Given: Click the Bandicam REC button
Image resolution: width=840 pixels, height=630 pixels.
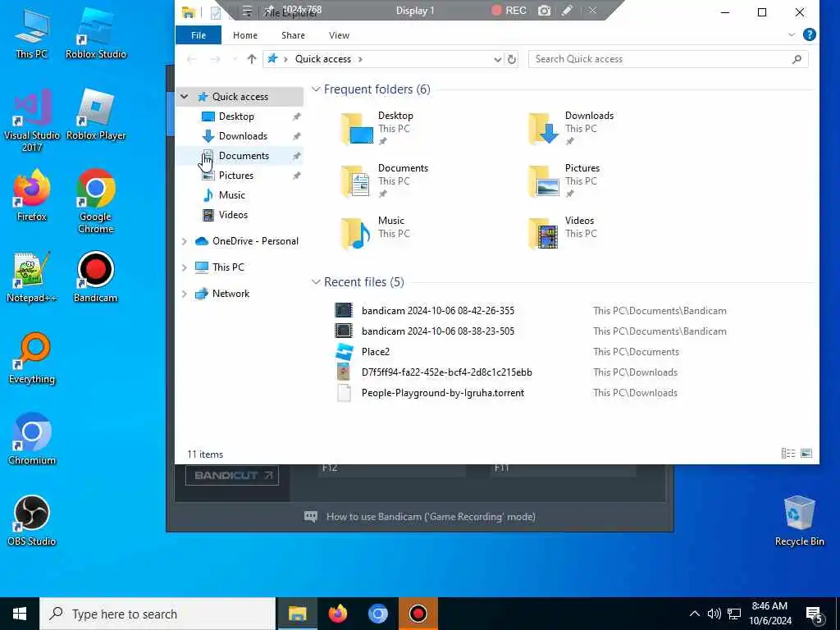Looking at the screenshot, I should pyautogui.click(x=509, y=10).
